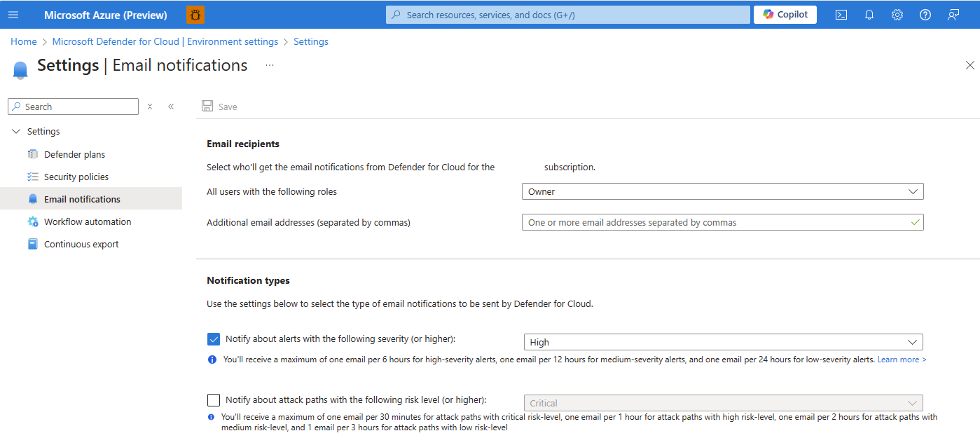Open the Owner roles dropdown
Image resolution: width=980 pixels, height=438 pixels.
[722, 191]
